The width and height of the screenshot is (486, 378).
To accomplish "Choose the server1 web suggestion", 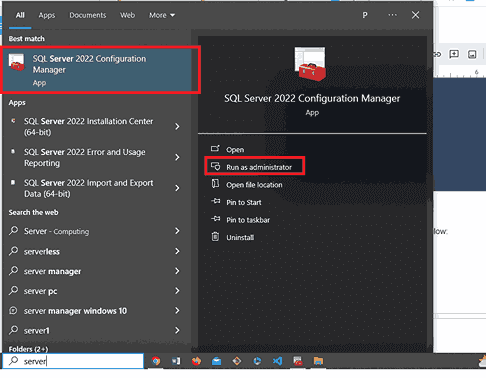I will 37,331.
